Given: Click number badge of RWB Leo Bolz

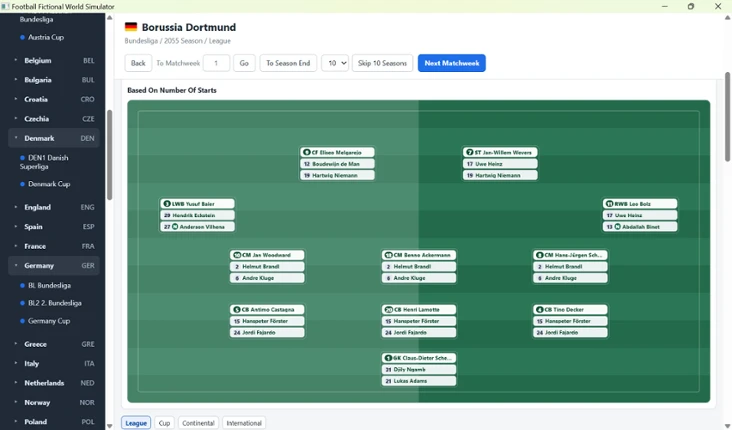Looking at the screenshot, I should click(609, 204).
